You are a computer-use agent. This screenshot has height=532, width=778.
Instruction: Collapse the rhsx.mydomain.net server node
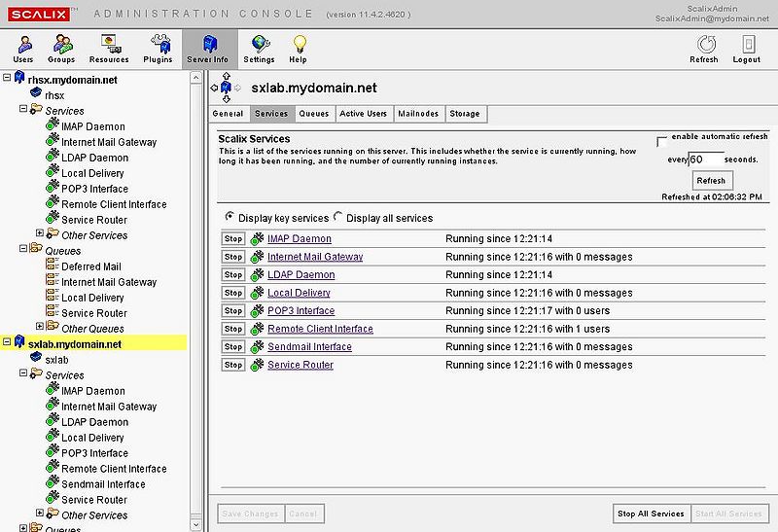pyautogui.click(x=8, y=79)
